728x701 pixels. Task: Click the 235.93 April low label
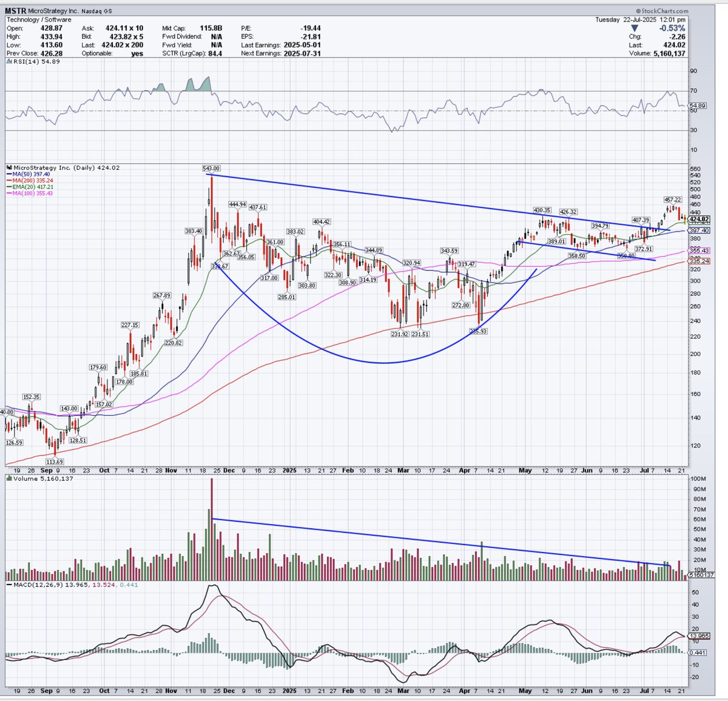click(478, 331)
